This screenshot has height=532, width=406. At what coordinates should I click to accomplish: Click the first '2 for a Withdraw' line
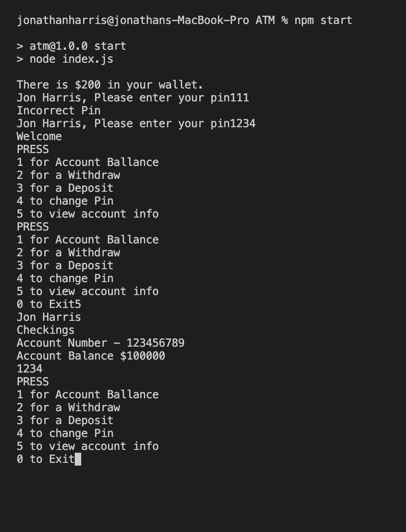point(68,175)
